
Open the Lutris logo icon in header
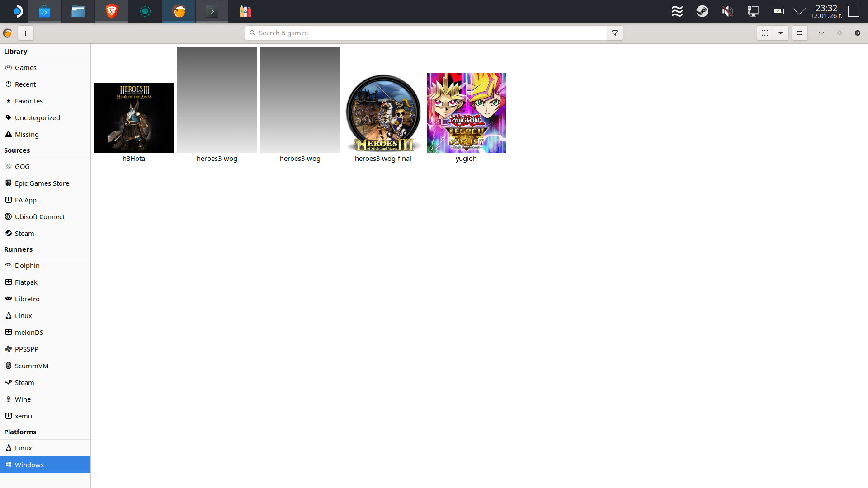pos(7,33)
